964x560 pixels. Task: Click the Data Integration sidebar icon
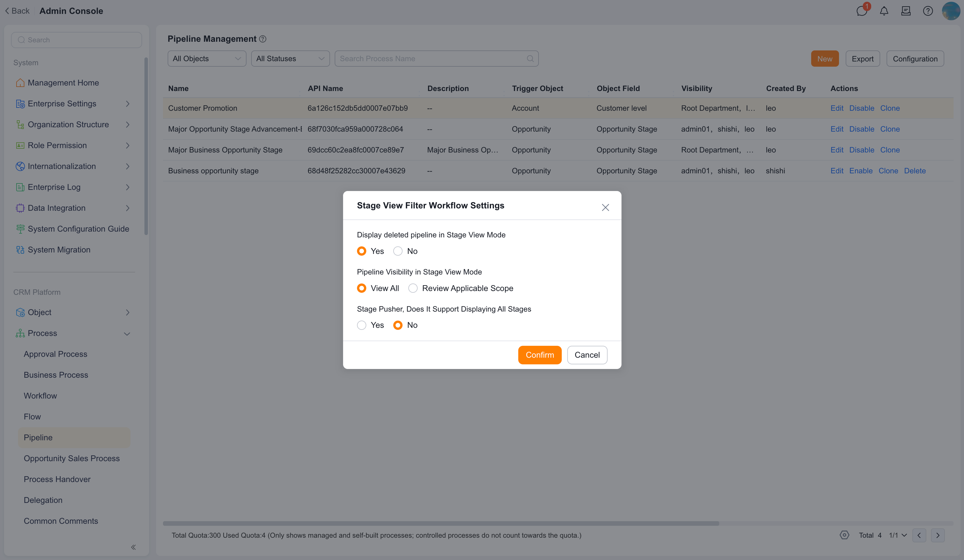tap(20, 208)
